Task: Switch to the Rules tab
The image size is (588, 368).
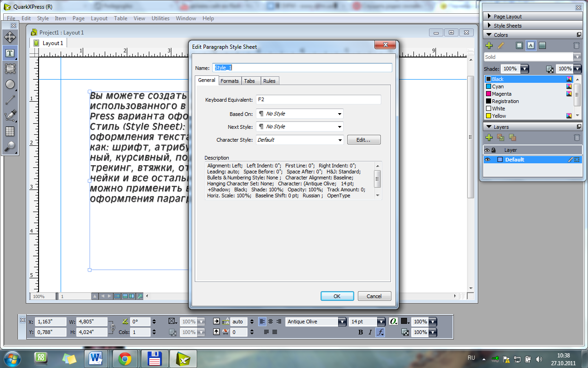Action: pos(270,81)
